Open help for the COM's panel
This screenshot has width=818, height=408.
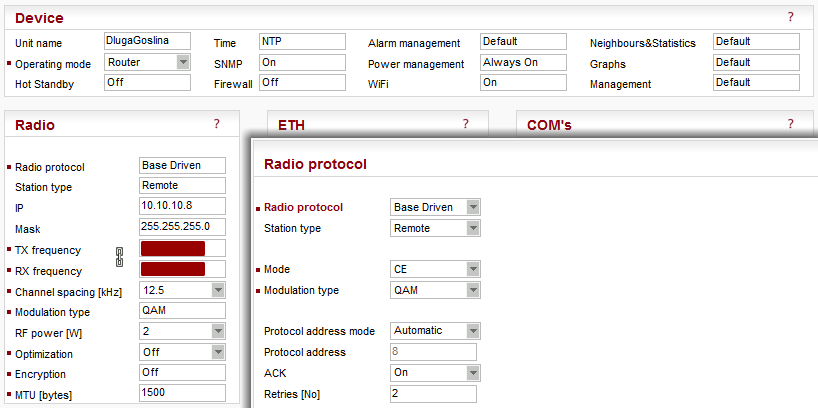pos(790,124)
